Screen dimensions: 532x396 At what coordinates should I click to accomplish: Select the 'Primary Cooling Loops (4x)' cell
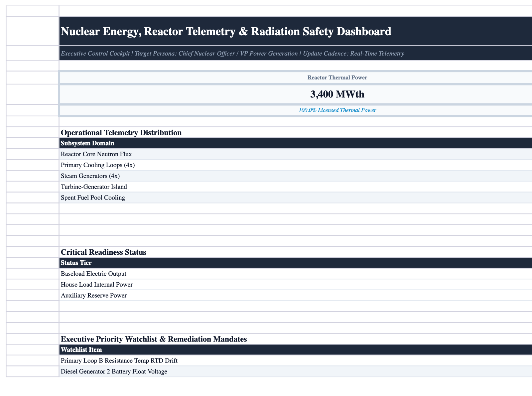point(296,165)
